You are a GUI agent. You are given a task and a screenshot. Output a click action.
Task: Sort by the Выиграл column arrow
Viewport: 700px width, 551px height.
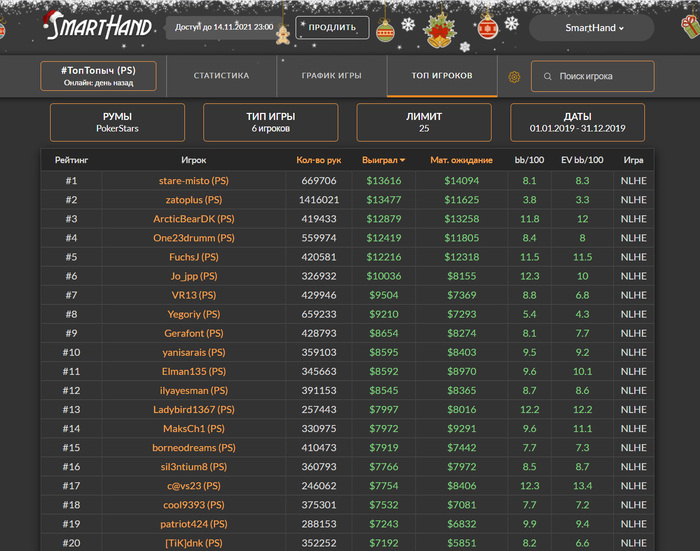(x=402, y=160)
